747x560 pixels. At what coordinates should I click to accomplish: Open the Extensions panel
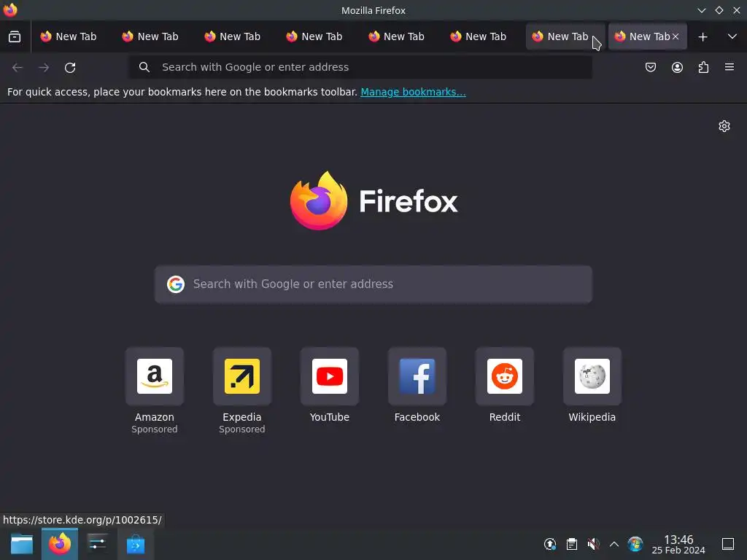point(703,68)
